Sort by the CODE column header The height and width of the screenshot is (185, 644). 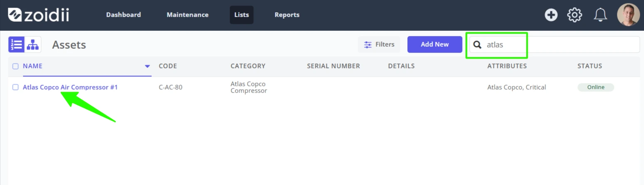(168, 66)
